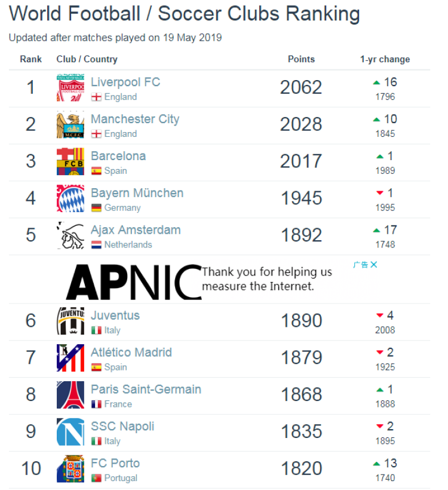Open the Ajax Amsterdam crest image
The height and width of the screenshot is (490, 448).
[70, 235]
